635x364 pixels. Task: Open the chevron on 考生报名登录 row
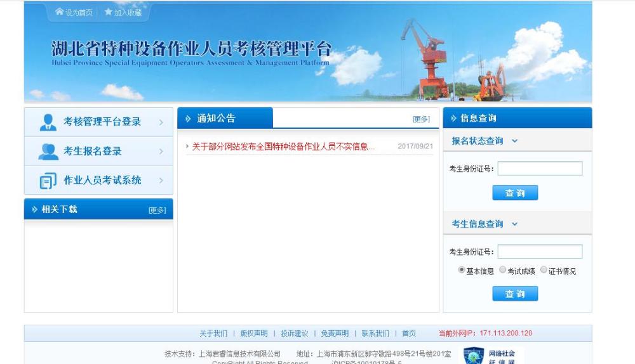pos(161,152)
